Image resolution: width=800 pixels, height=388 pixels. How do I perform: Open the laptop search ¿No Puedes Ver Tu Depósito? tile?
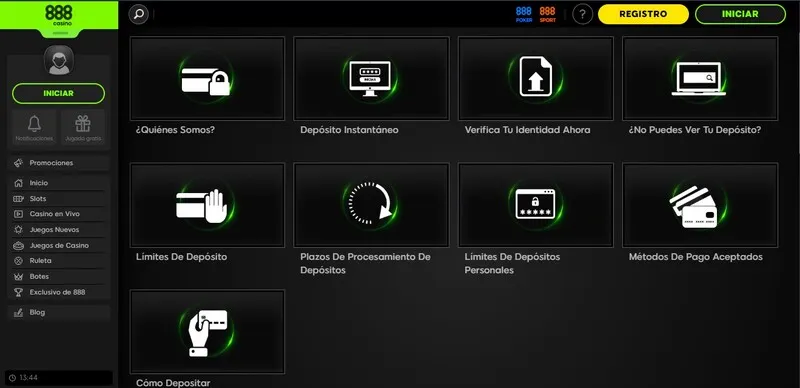pyautogui.click(x=700, y=78)
